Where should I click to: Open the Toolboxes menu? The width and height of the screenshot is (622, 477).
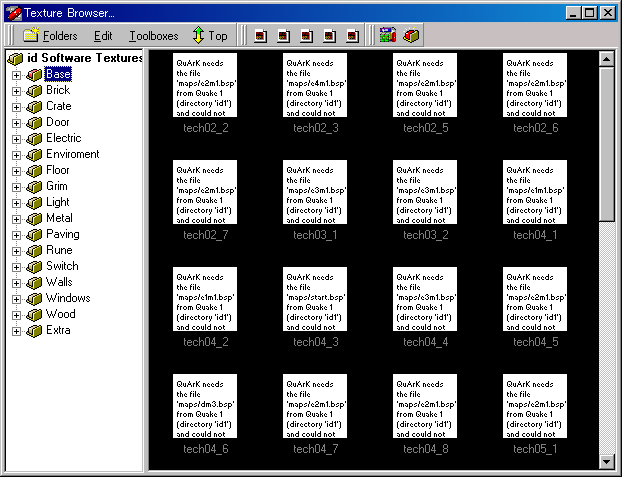click(x=154, y=36)
